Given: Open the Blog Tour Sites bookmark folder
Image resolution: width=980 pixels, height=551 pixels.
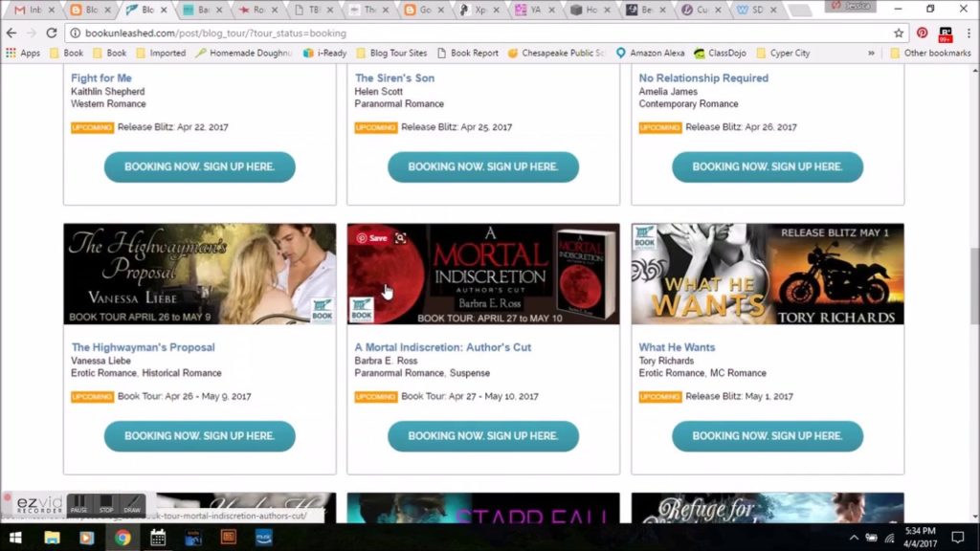Looking at the screenshot, I should coord(391,54).
